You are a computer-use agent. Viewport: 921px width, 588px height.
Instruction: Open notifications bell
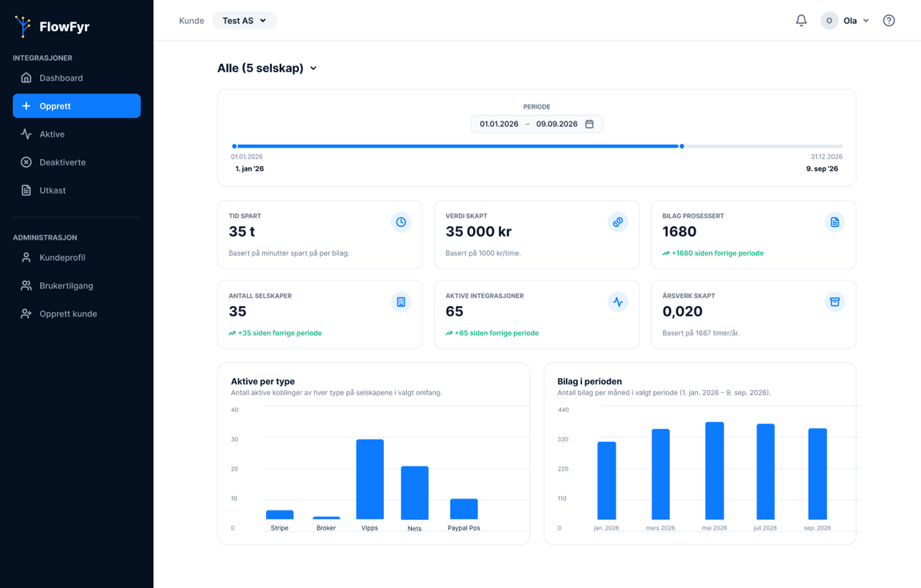click(801, 21)
